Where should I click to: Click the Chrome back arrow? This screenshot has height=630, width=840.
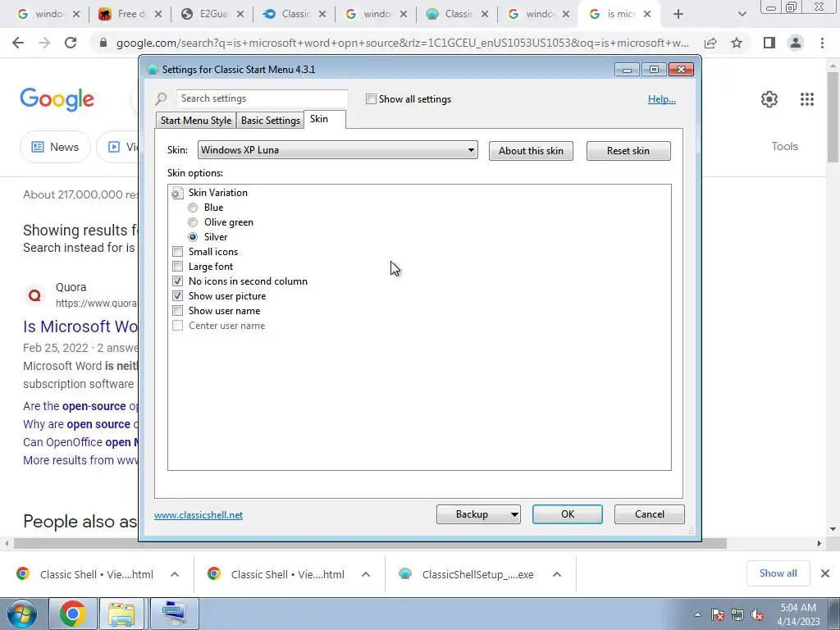click(x=18, y=43)
